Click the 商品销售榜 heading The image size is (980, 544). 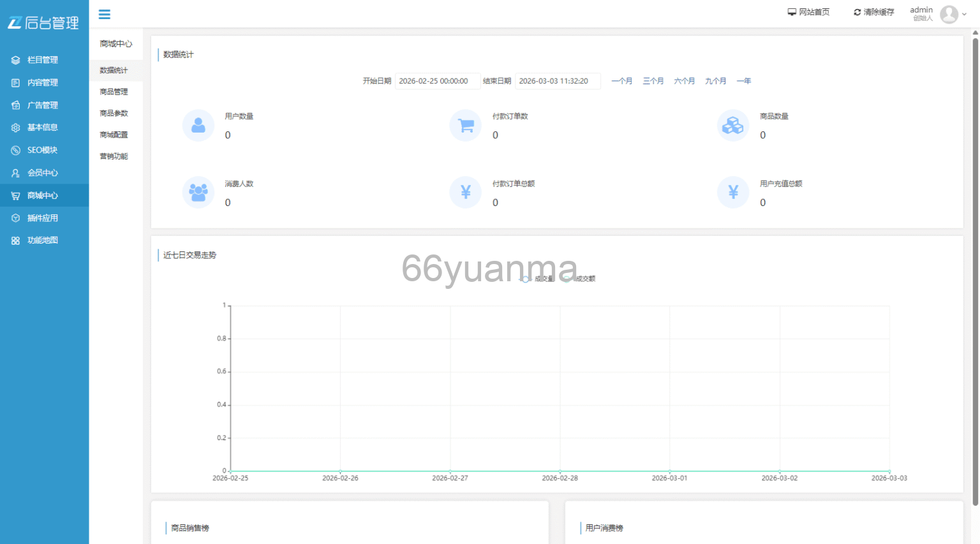pos(189,528)
